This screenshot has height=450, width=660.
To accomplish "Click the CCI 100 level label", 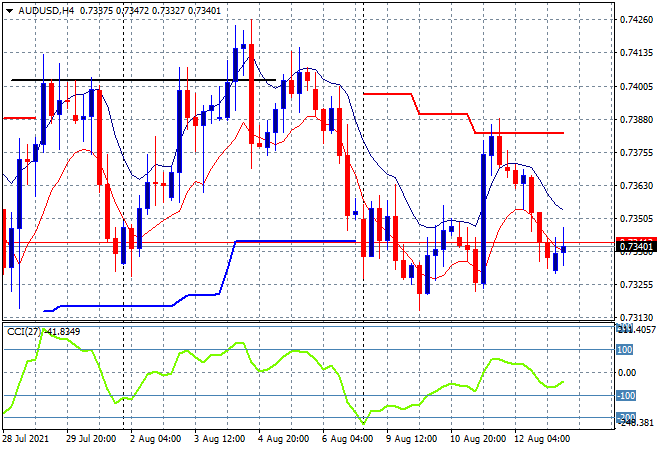I will coord(625,350).
